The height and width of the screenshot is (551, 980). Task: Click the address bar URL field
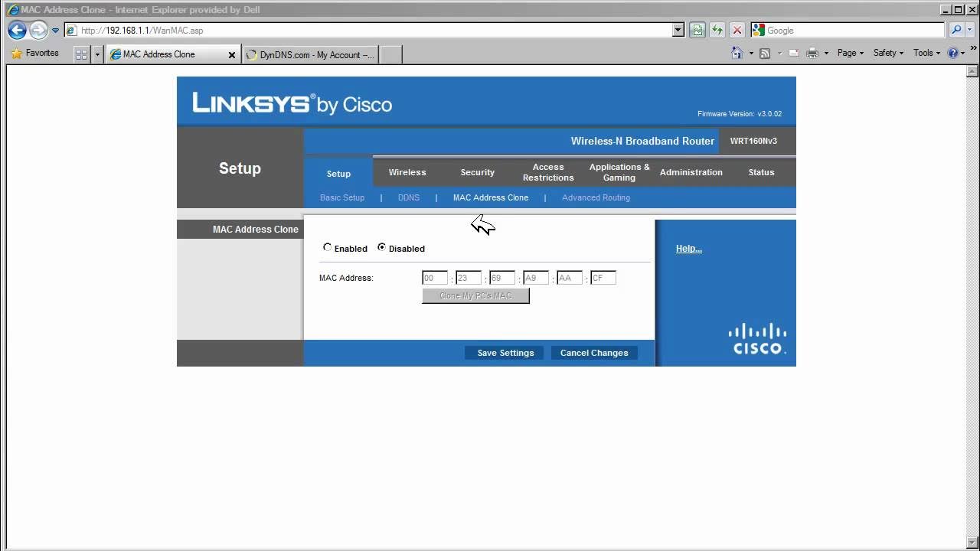click(367, 31)
